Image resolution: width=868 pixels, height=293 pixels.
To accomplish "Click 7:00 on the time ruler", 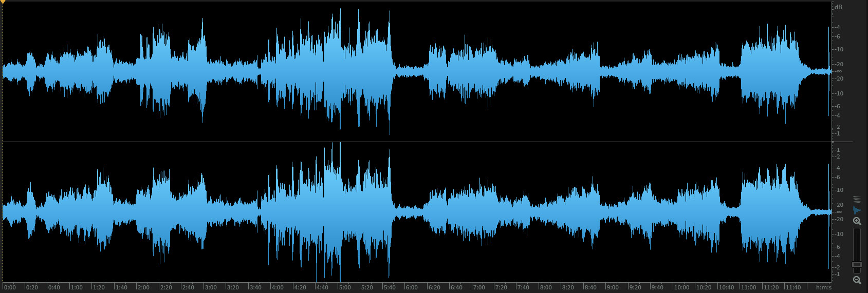I will 479,287.
